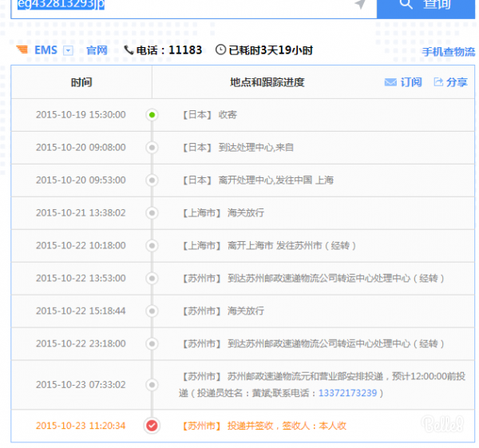Click the 订阅 subscribe link
This screenshot has height=448, width=479.
coord(411,82)
